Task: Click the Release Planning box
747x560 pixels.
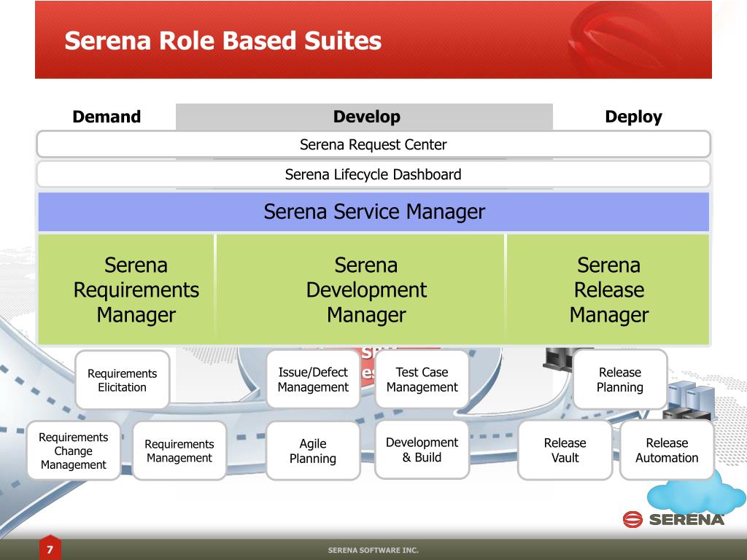Action: (x=620, y=379)
